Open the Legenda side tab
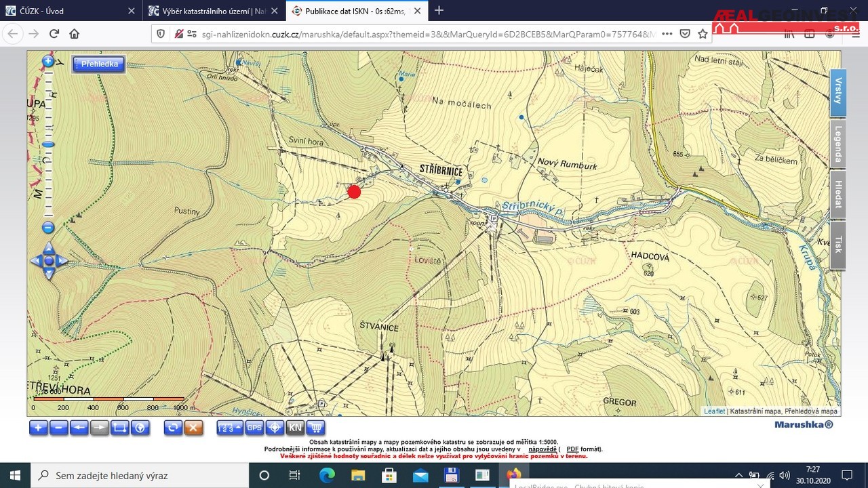The width and height of the screenshot is (868, 488). coord(838,144)
